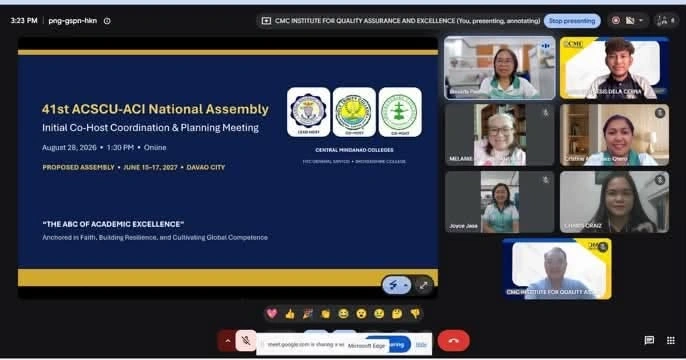
Task: Click muted mic icon on MELANIE tile
Action: point(546,113)
